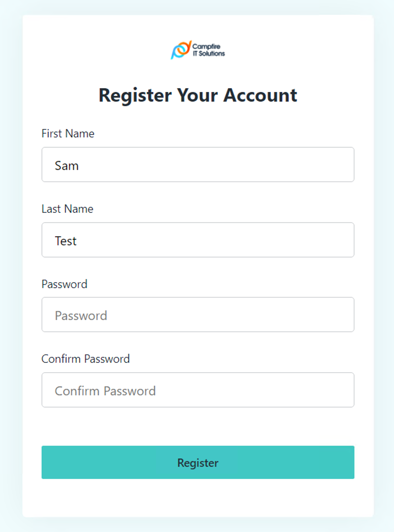
Task: Click the word Account in the heading
Action: (260, 95)
